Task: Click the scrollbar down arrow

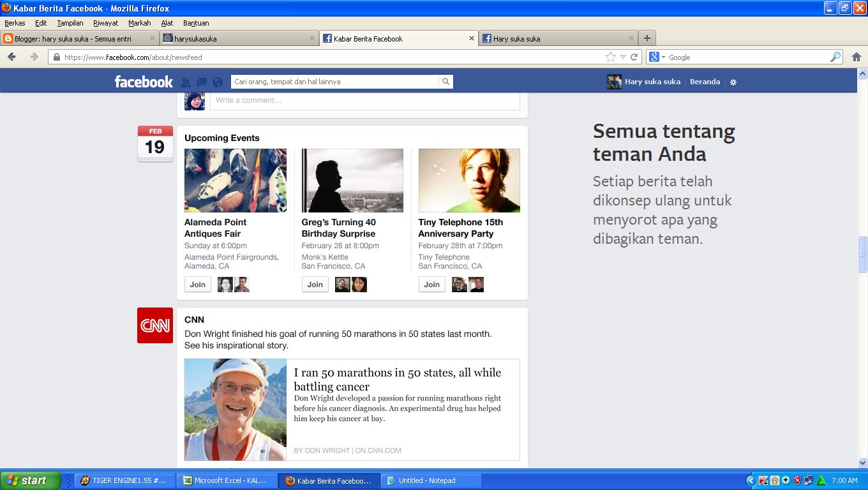Action: tap(863, 463)
